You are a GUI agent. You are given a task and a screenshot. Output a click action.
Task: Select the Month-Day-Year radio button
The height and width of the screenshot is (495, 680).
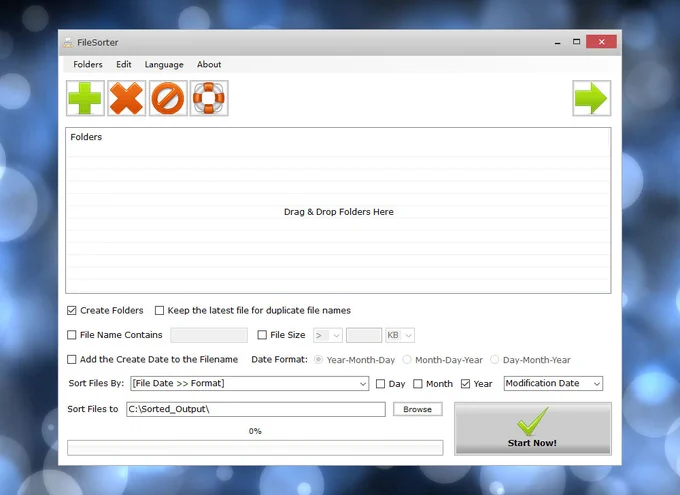[x=407, y=360]
